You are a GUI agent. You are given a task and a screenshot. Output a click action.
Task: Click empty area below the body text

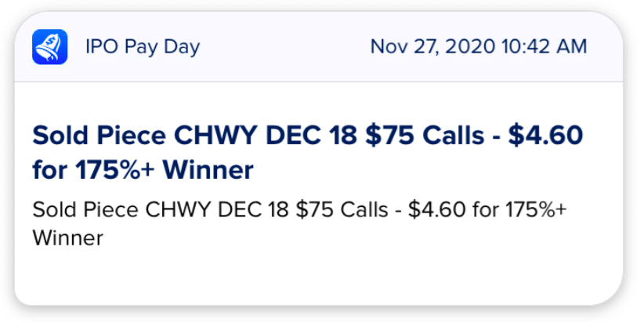(319, 278)
